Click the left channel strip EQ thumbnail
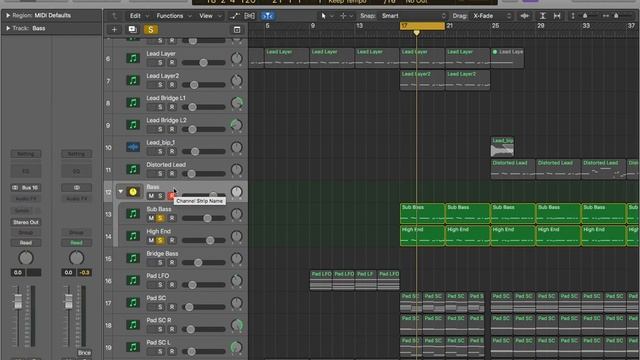 (x=26, y=171)
